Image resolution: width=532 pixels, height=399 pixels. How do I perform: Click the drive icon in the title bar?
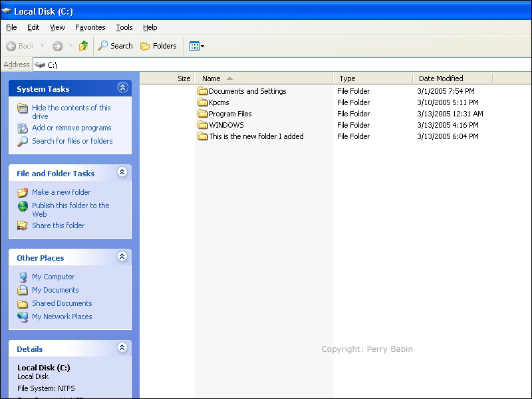click(x=7, y=11)
